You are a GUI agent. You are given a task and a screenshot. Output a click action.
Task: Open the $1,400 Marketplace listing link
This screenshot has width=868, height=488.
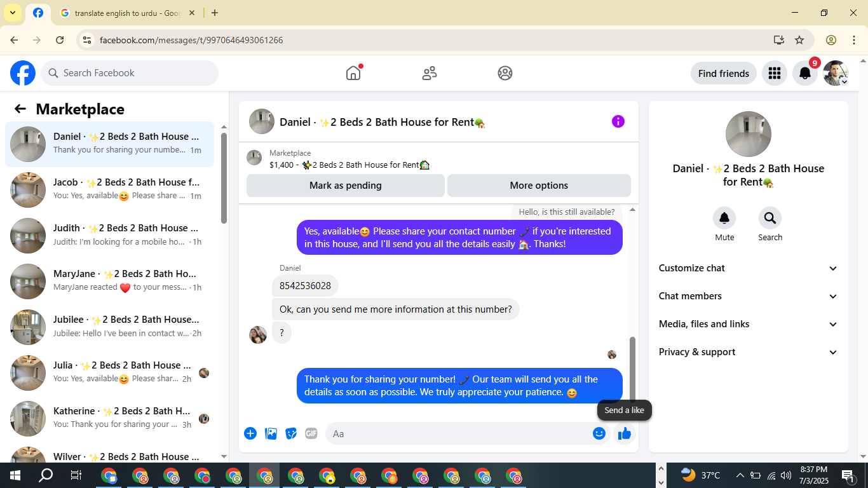pyautogui.click(x=349, y=165)
